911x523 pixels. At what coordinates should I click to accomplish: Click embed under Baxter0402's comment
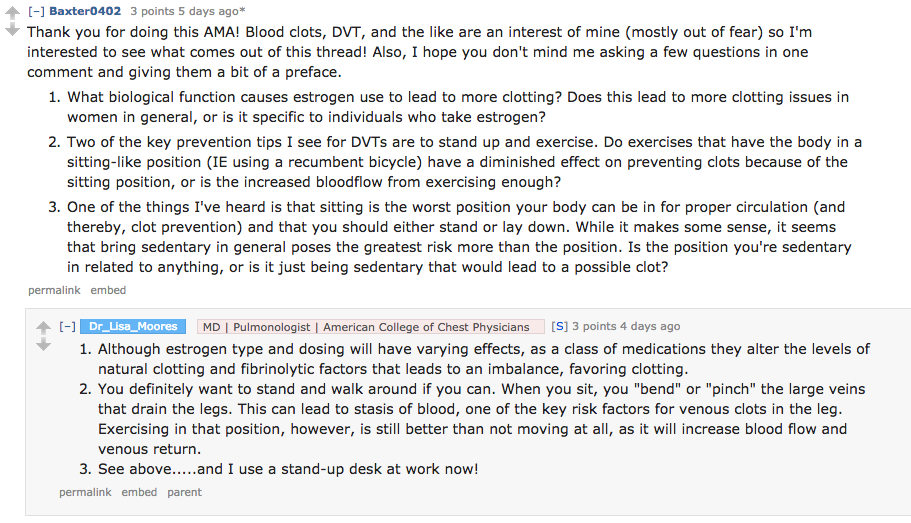point(108,290)
